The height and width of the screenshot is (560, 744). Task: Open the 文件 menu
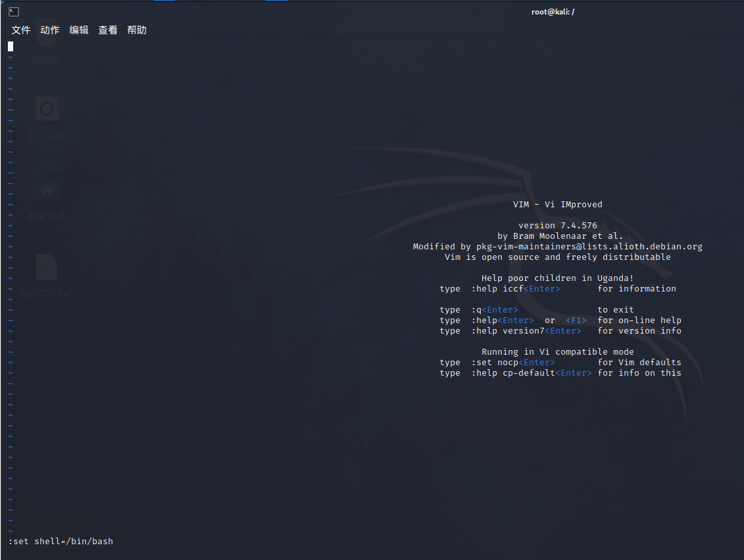(21, 30)
